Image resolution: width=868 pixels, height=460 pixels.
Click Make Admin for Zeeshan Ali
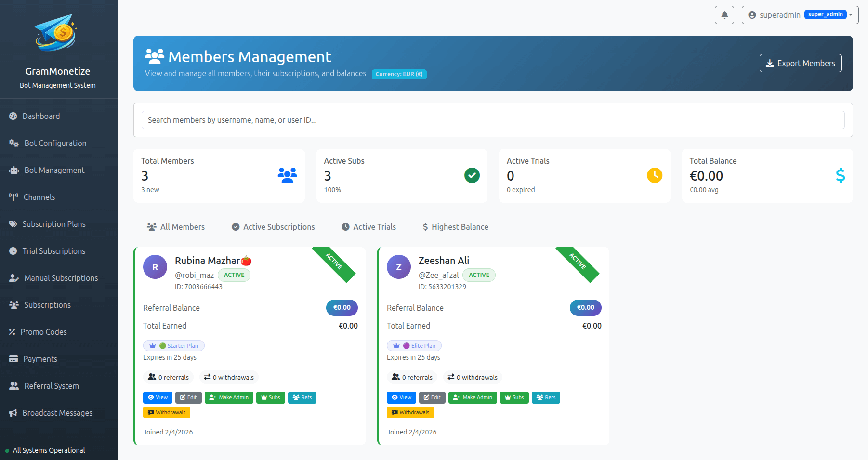pyautogui.click(x=473, y=397)
